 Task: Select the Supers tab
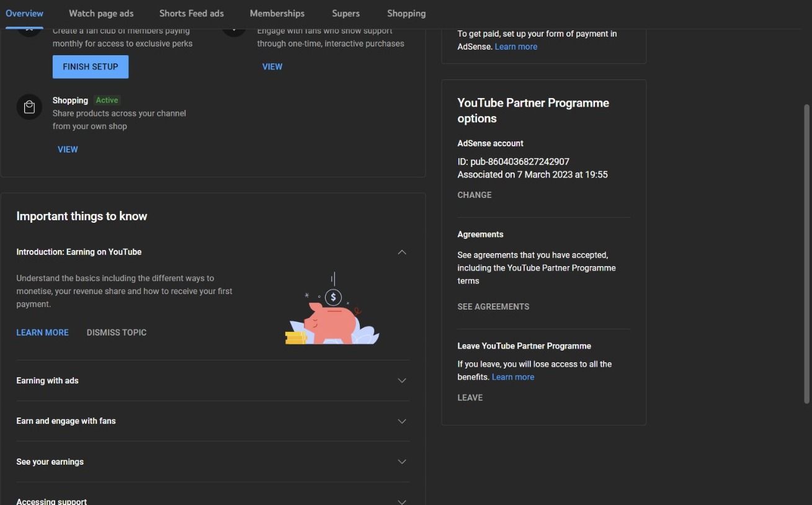(346, 13)
